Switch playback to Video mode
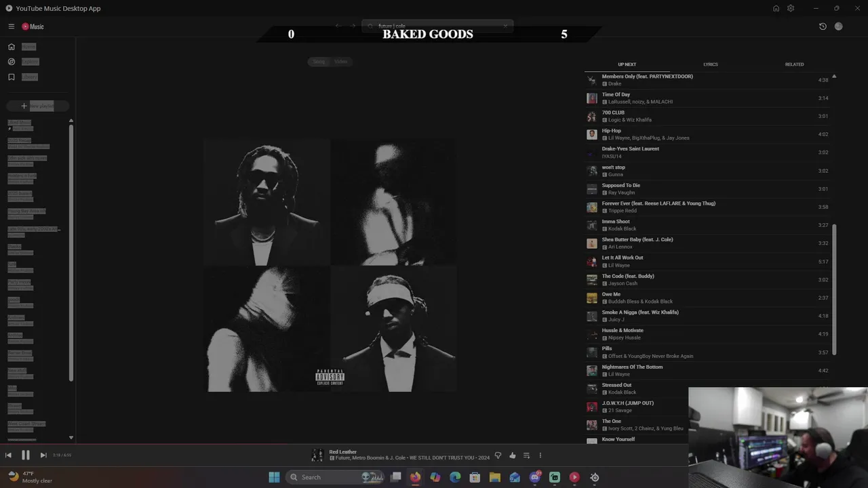868x488 pixels. (340, 62)
